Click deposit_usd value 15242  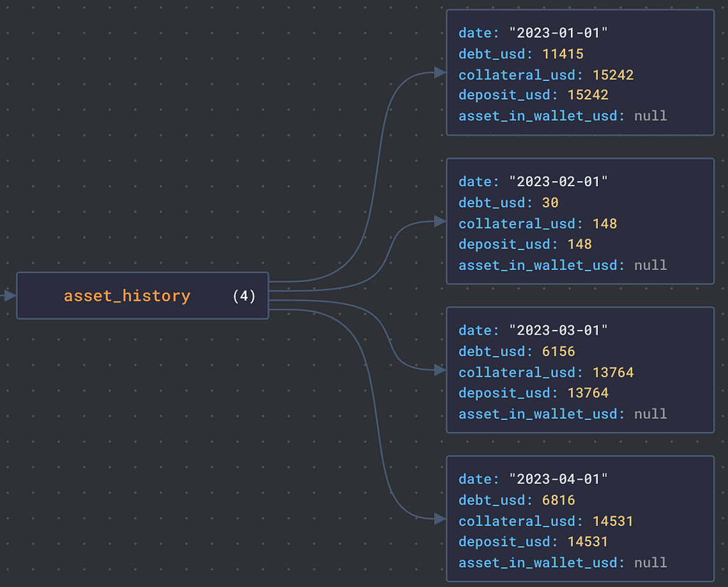tap(588, 95)
